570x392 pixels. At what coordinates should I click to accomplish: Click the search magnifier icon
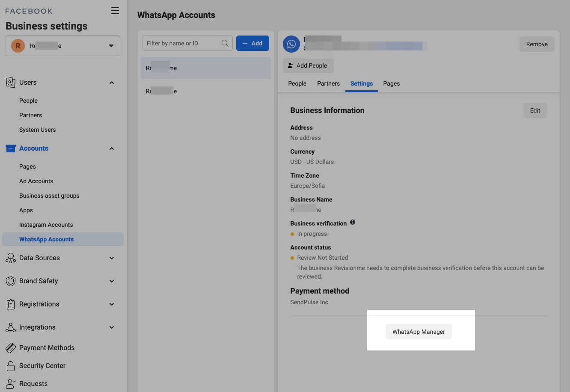[225, 43]
